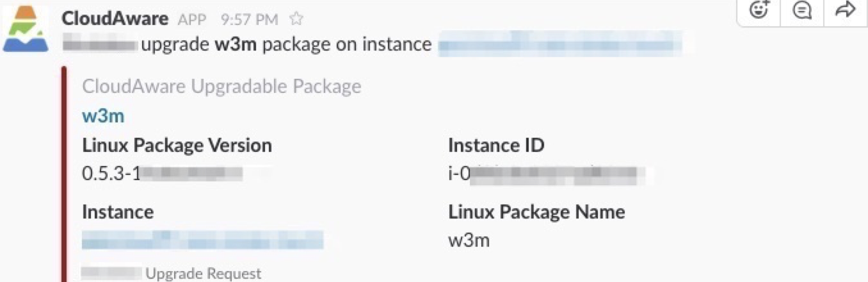Click the Instance ID value starting with i-0
Viewport: 868px width, 282px height.
[545, 173]
